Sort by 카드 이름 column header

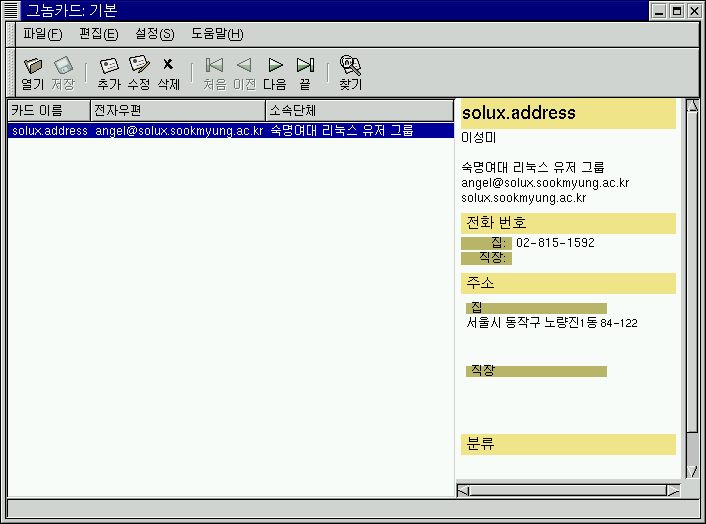[49, 111]
